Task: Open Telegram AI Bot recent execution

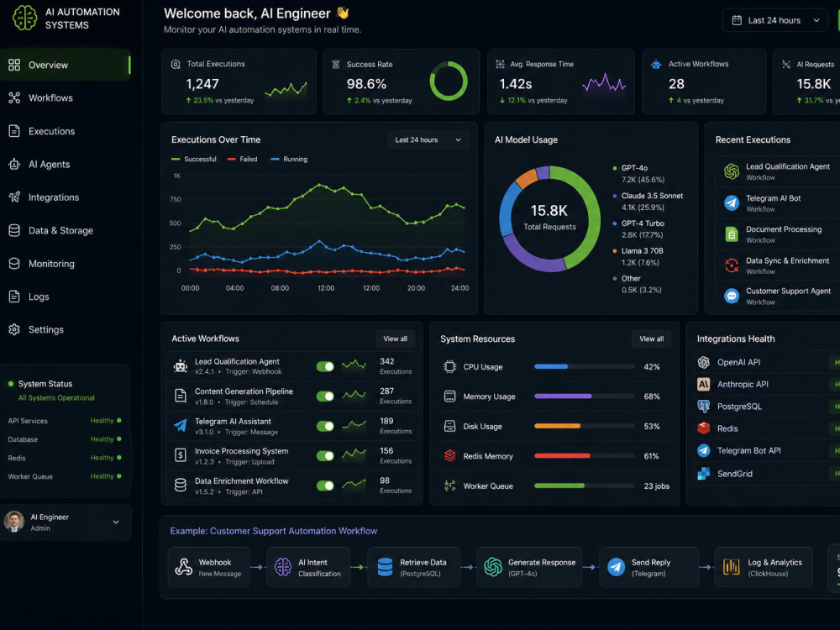Action: point(778,203)
